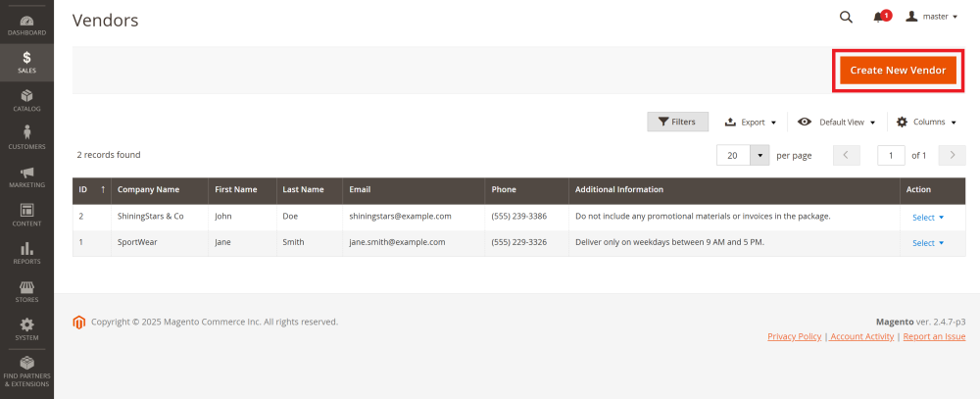Screen dimensions: 980x399
Task: Open the Marketing sidebar section
Action: (26, 177)
